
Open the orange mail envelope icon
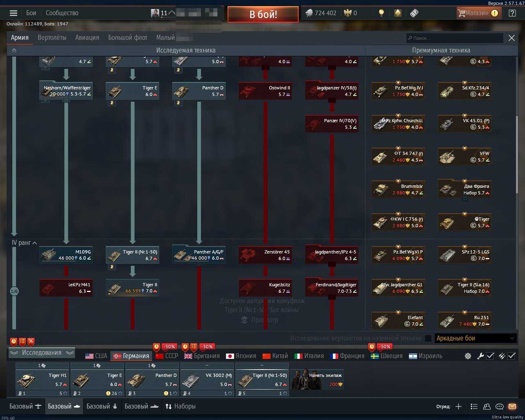[x=512, y=406]
